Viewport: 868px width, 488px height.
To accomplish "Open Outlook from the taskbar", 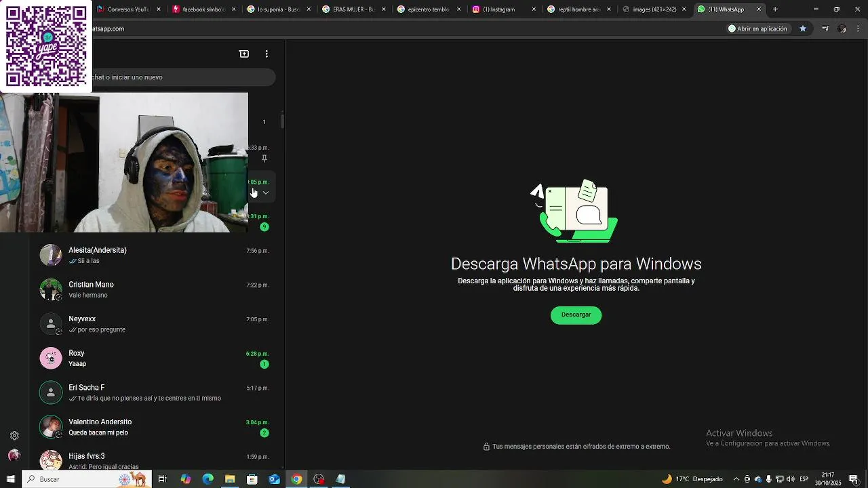I will [x=274, y=479].
